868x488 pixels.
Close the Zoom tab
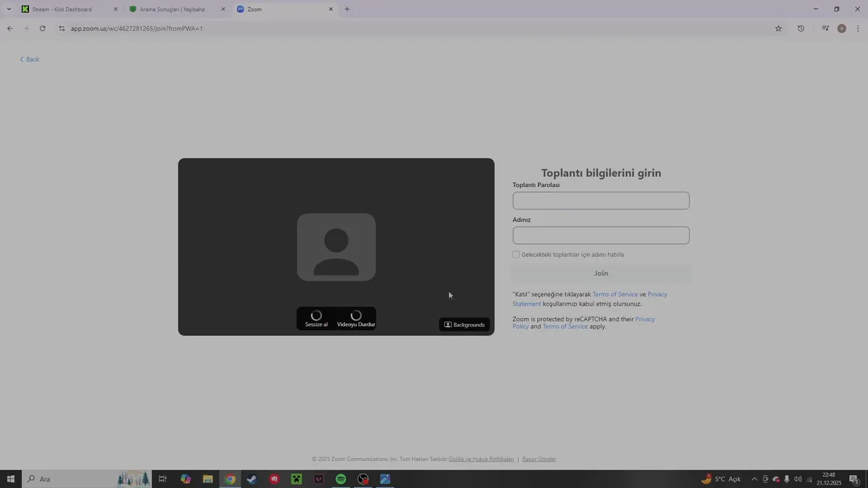(x=331, y=9)
